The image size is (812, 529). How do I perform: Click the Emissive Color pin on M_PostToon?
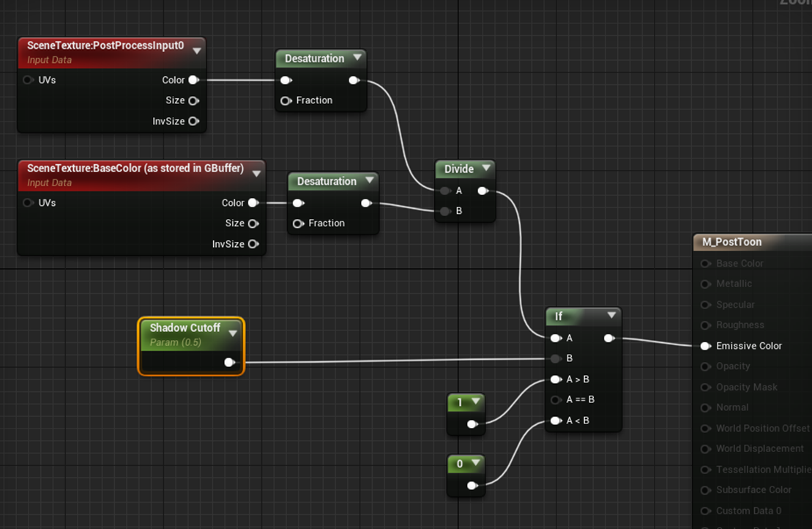[705, 346]
